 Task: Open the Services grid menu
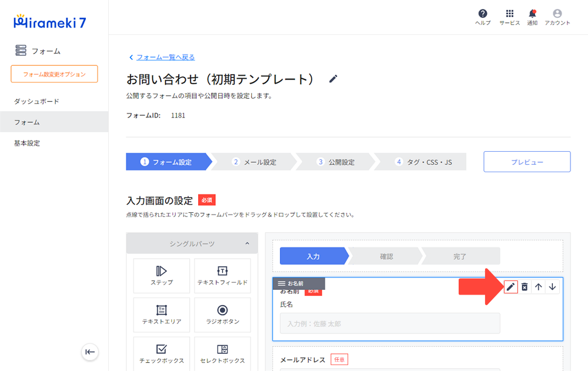pos(510,17)
